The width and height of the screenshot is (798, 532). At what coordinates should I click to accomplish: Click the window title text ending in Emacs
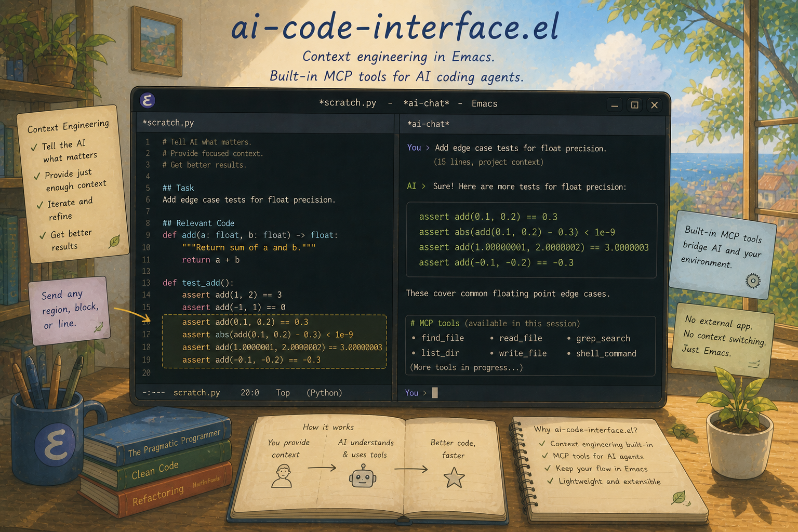click(408, 103)
